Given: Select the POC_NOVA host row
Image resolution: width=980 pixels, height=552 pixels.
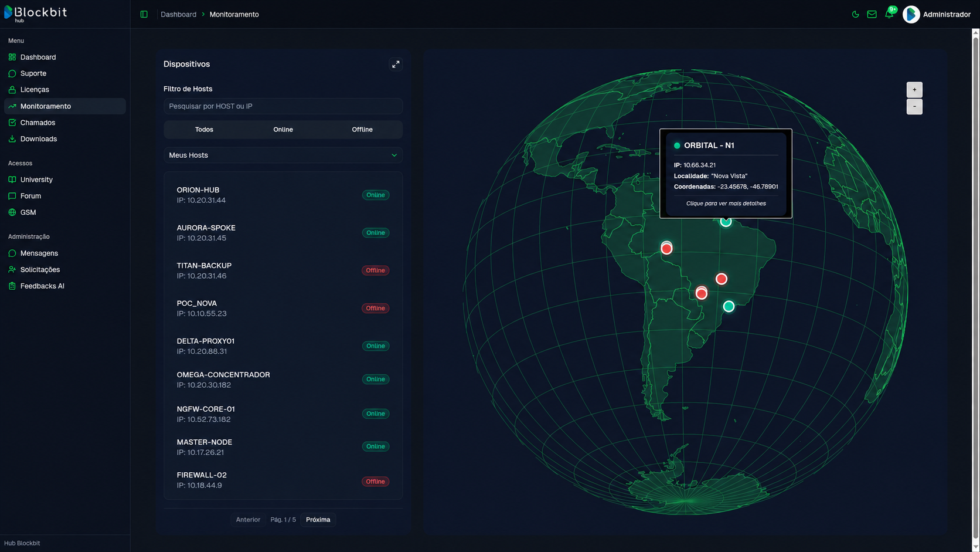Looking at the screenshot, I should [283, 308].
